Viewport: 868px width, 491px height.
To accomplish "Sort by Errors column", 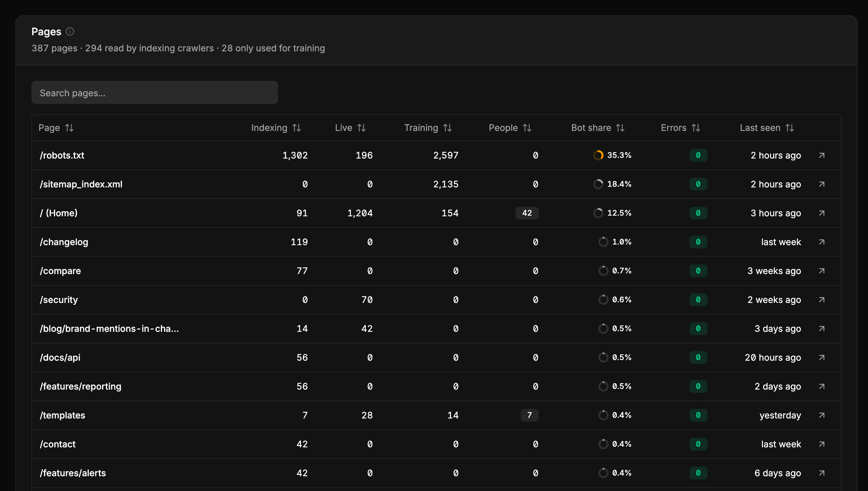I will coord(681,128).
